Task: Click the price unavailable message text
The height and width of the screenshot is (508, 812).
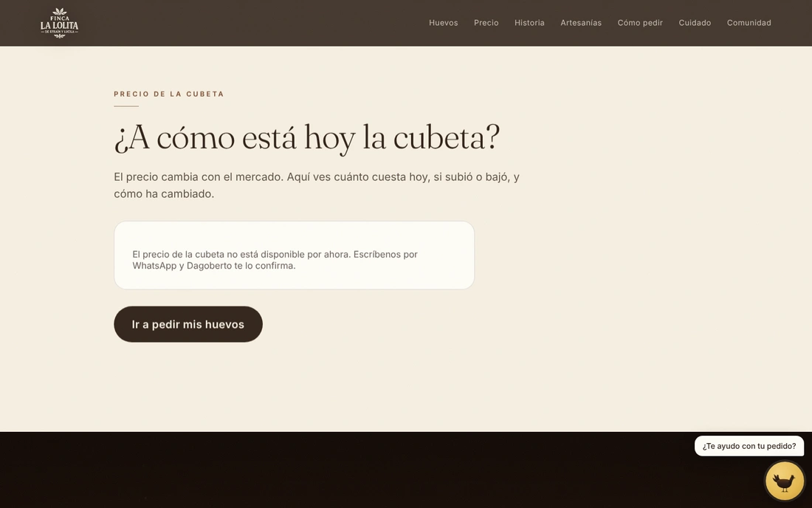Action: pyautogui.click(x=275, y=260)
